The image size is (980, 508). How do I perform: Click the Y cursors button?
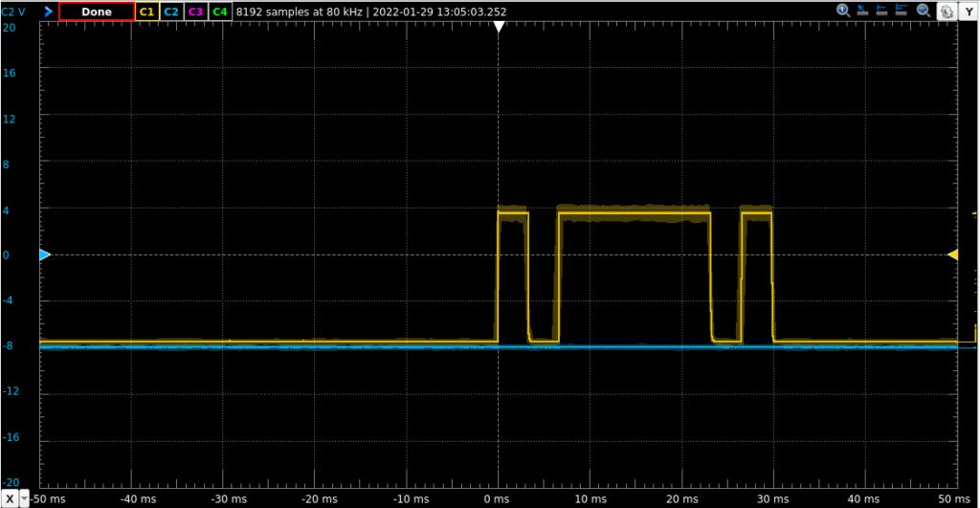coord(969,11)
